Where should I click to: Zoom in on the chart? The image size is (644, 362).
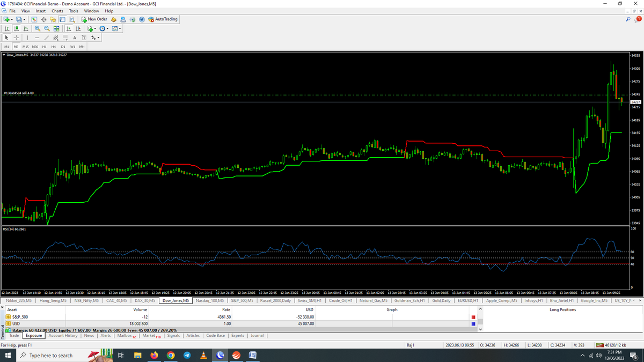(38, 28)
